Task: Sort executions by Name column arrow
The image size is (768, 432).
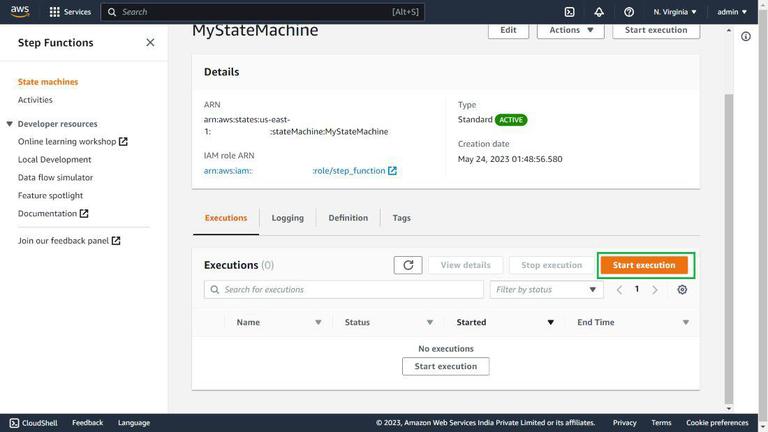Action: pos(318,322)
